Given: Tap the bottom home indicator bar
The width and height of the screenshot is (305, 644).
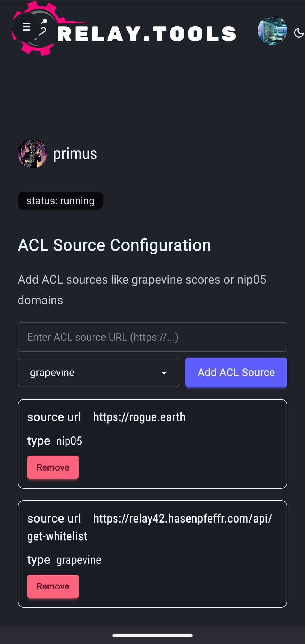Looking at the screenshot, I should 152,636.
